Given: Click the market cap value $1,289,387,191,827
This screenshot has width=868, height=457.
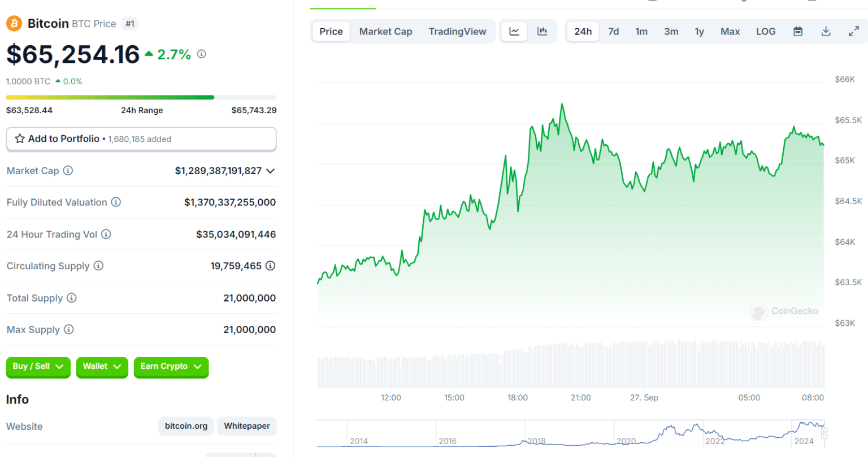Looking at the screenshot, I should click(x=218, y=171).
